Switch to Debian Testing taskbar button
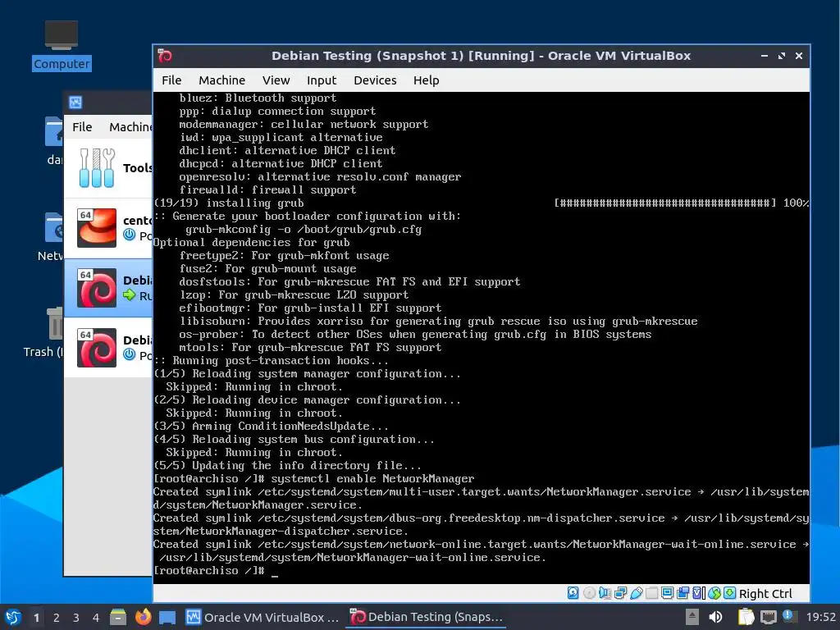840x630 pixels. coord(427,617)
